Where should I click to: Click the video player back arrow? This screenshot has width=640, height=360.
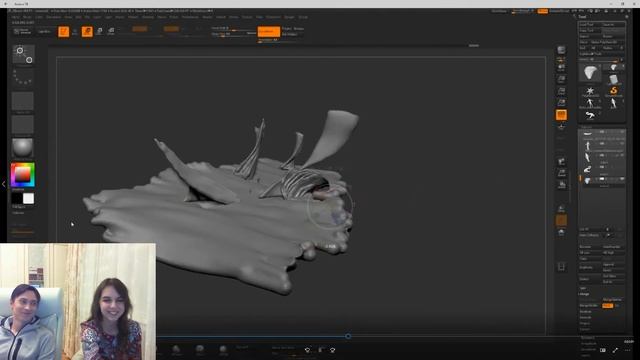click(x=5, y=4)
